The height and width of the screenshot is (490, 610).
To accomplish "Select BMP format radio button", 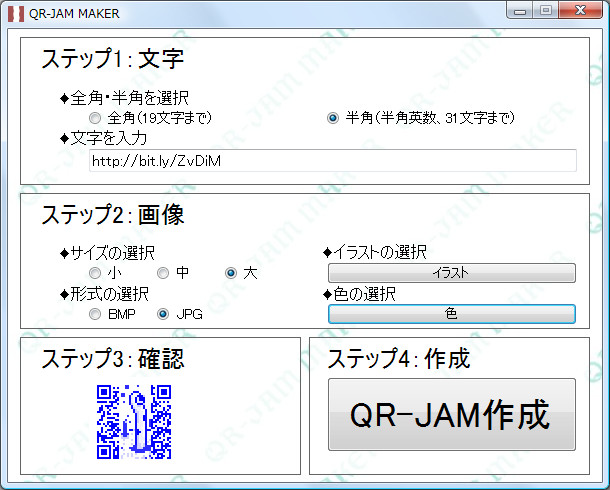I will coord(95,314).
